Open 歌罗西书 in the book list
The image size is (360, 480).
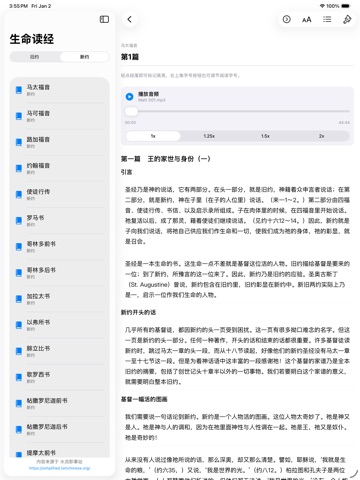click(59, 377)
